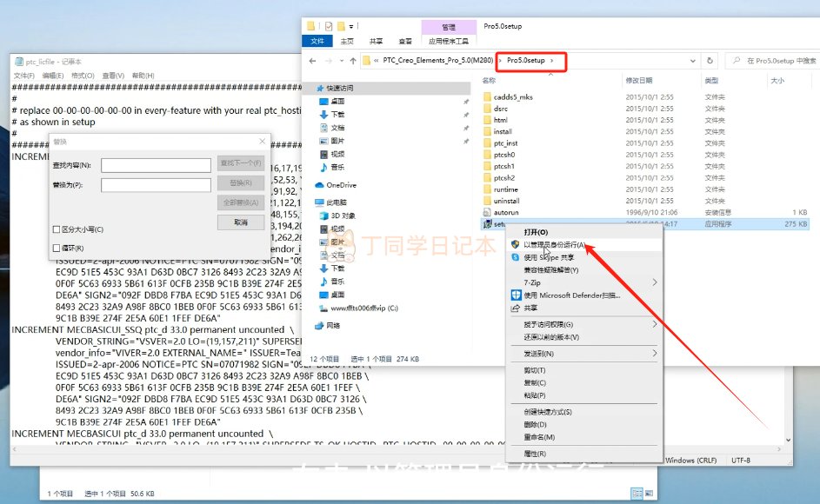Image resolution: width=820 pixels, height=504 pixels.
Task: Select the cadds5_mks folder
Action: tap(508, 96)
